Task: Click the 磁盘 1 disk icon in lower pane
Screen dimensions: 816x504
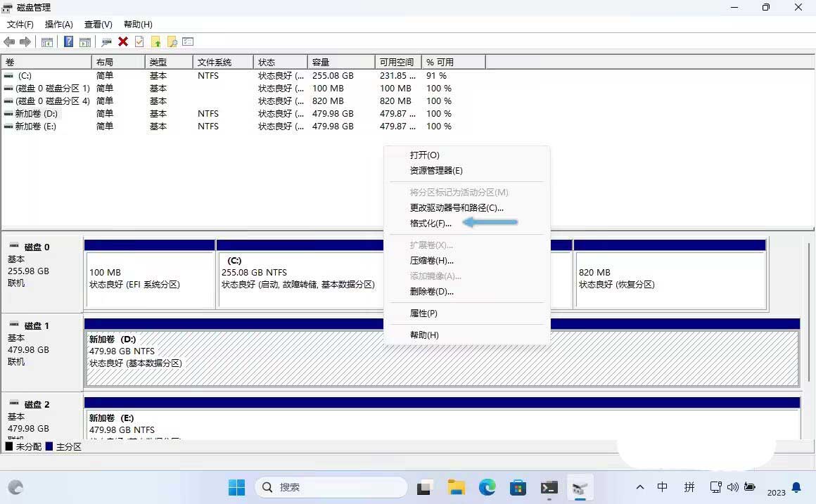Action: pos(14,325)
